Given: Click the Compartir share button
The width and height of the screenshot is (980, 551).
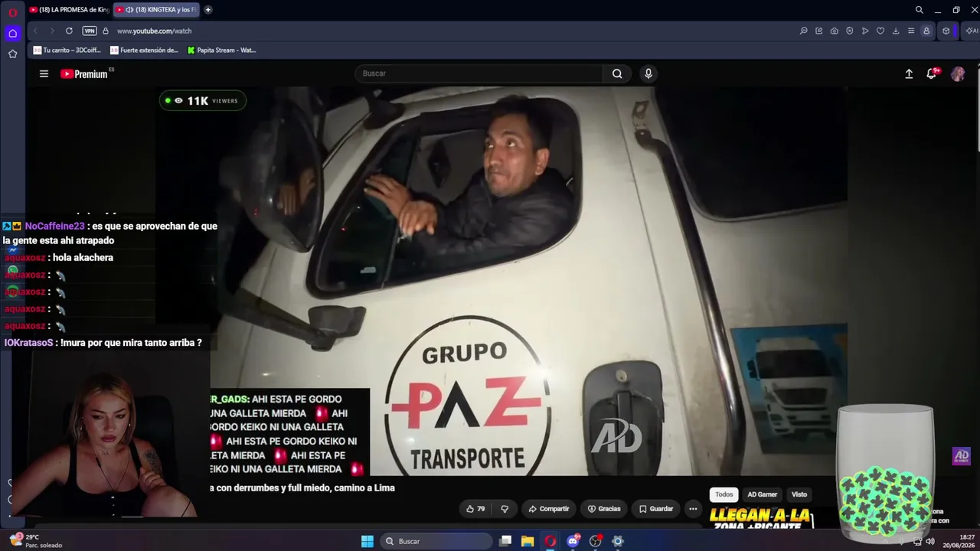Looking at the screenshot, I should 549,509.
